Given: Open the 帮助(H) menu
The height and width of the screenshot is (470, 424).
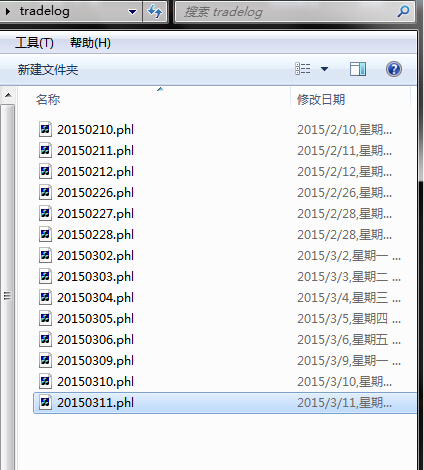Looking at the screenshot, I should point(90,43).
